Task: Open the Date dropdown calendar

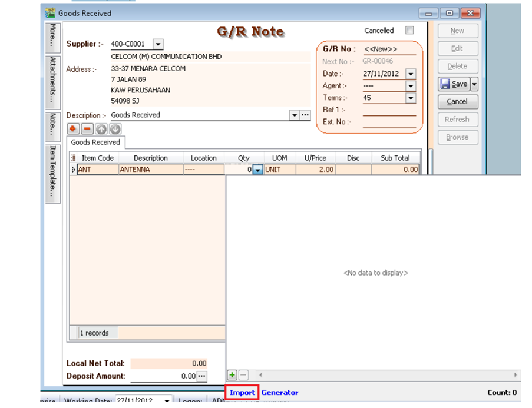Action: (411, 74)
